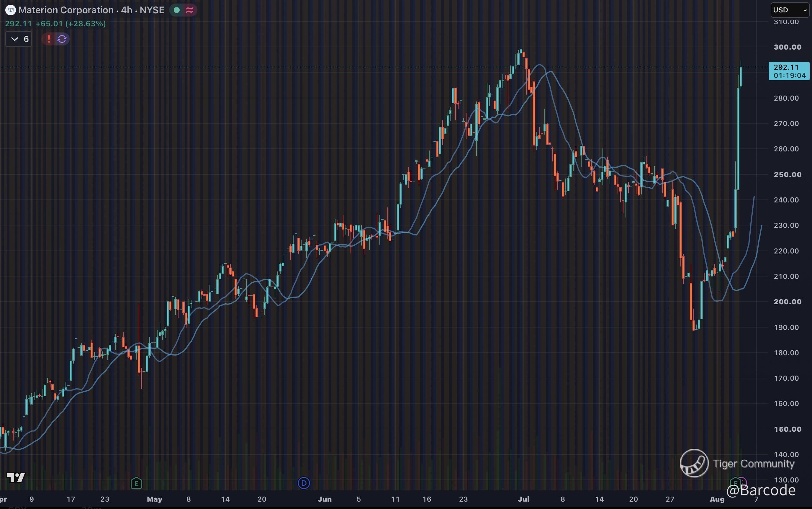Click the 9 date label on time axis
The width and height of the screenshot is (812, 509).
[32, 499]
